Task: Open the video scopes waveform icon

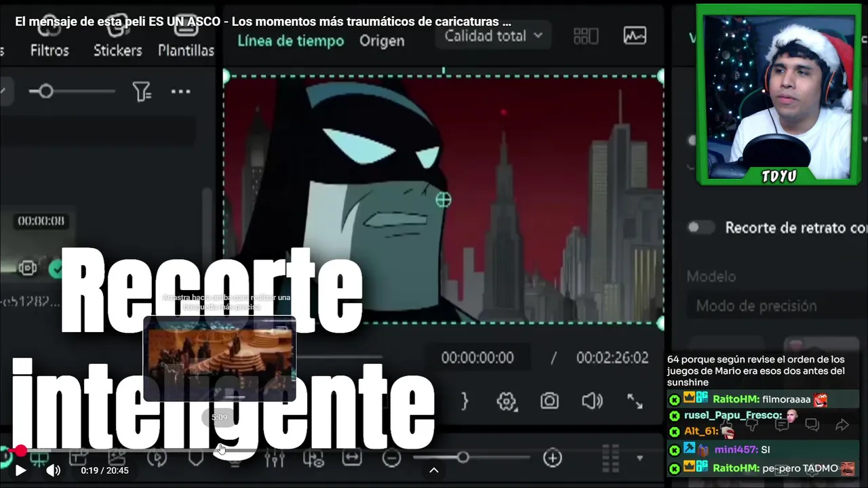Action: 635,35
